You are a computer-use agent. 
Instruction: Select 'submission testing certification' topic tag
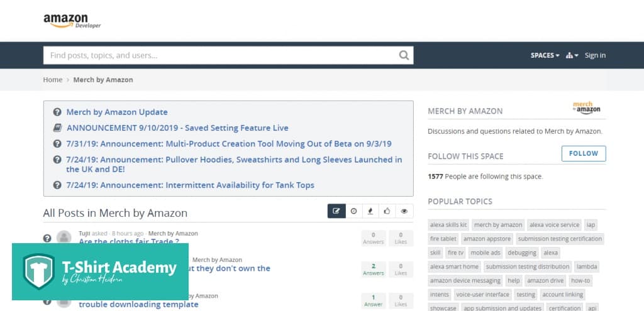pyautogui.click(x=560, y=239)
